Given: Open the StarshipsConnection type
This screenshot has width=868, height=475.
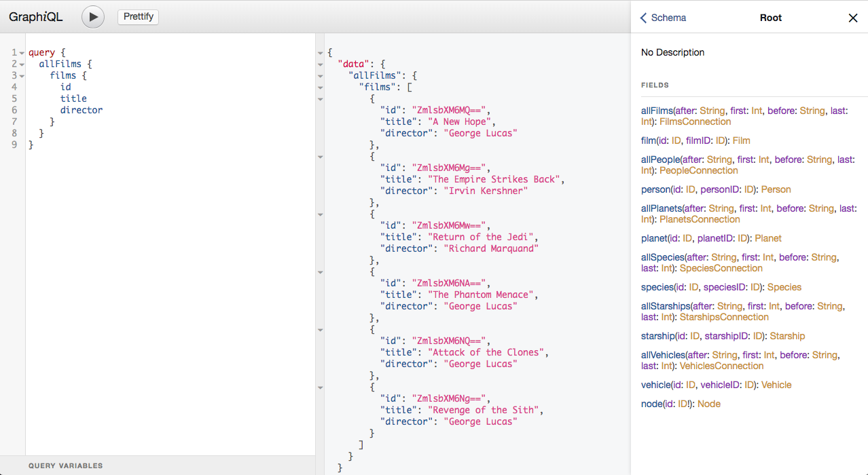Looking at the screenshot, I should [x=725, y=317].
